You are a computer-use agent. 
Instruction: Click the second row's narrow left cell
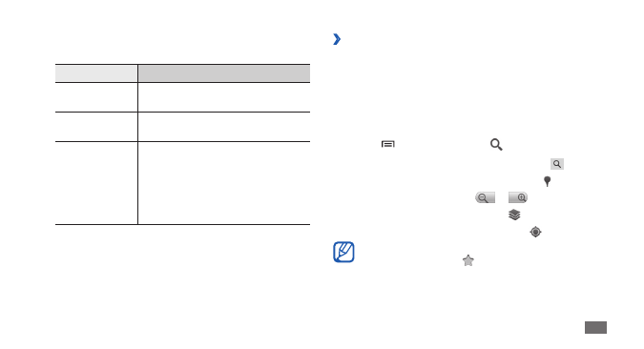tap(96, 127)
